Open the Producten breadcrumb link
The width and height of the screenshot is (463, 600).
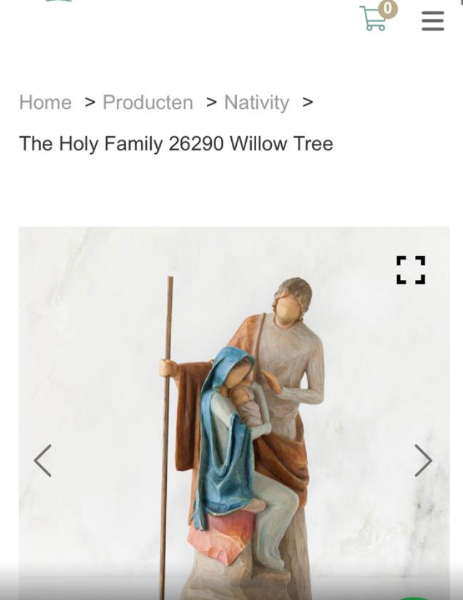point(148,103)
